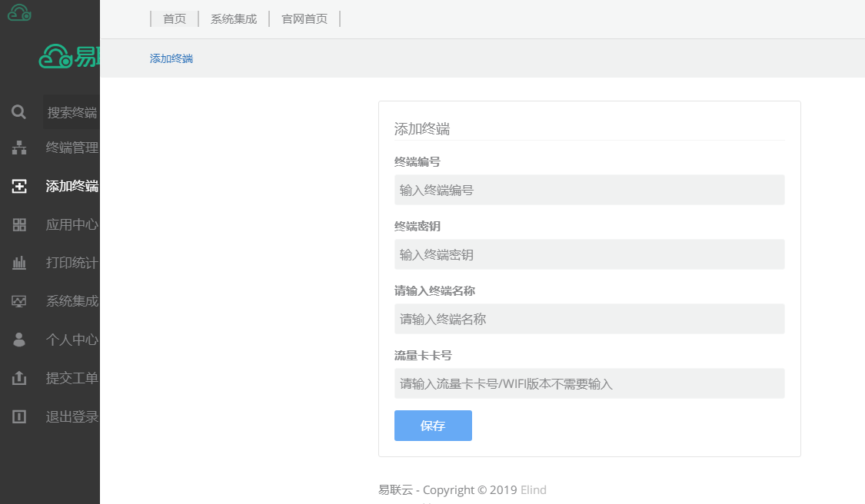Click the large green cloud brand logo
The height and width of the screenshot is (504, 865).
coord(69,56)
